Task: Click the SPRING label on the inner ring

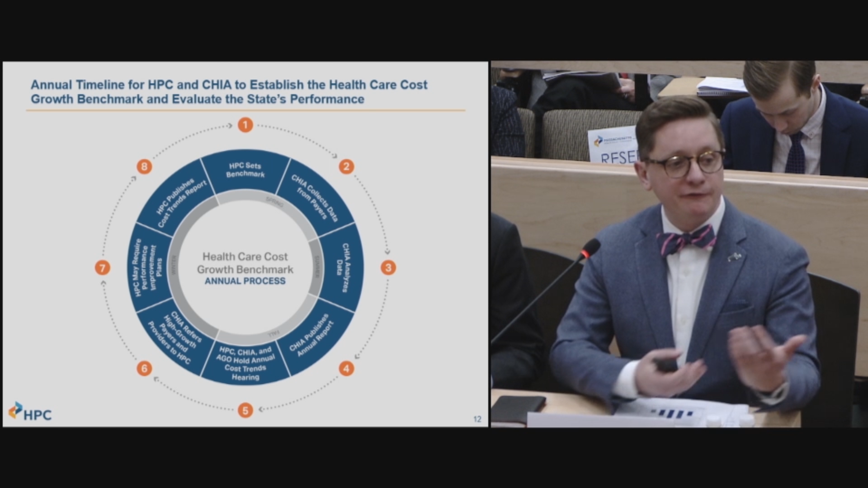Action: click(275, 202)
